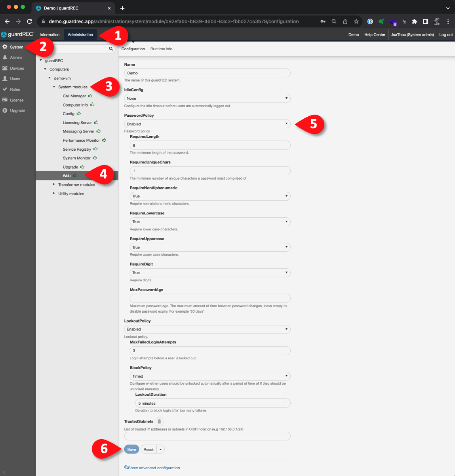
Task: Open License page in sidebar
Action: tap(17, 100)
